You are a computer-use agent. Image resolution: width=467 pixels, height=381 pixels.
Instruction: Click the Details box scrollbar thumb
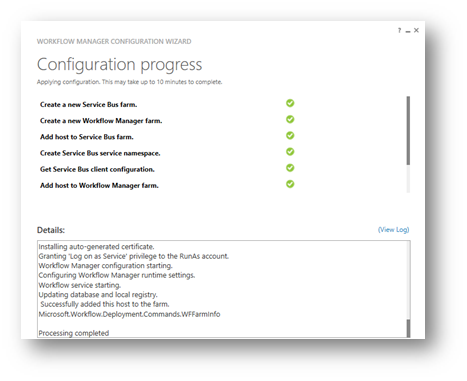[x=408, y=328]
